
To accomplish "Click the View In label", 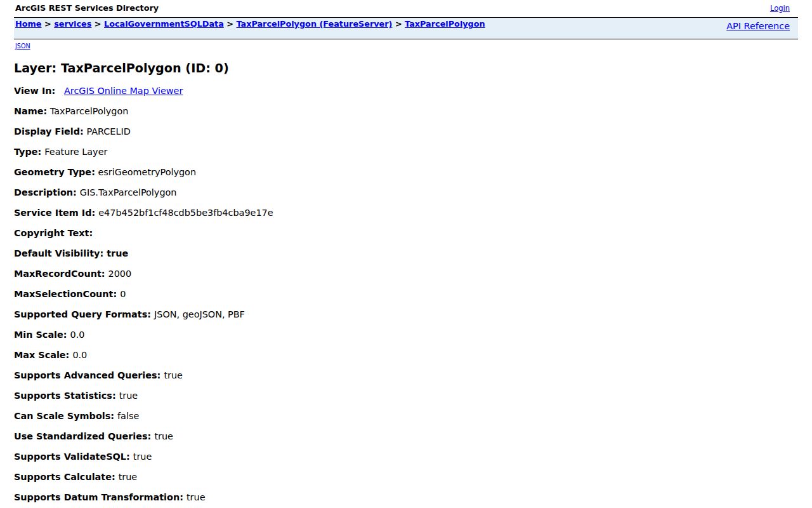I will click(x=35, y=91).
